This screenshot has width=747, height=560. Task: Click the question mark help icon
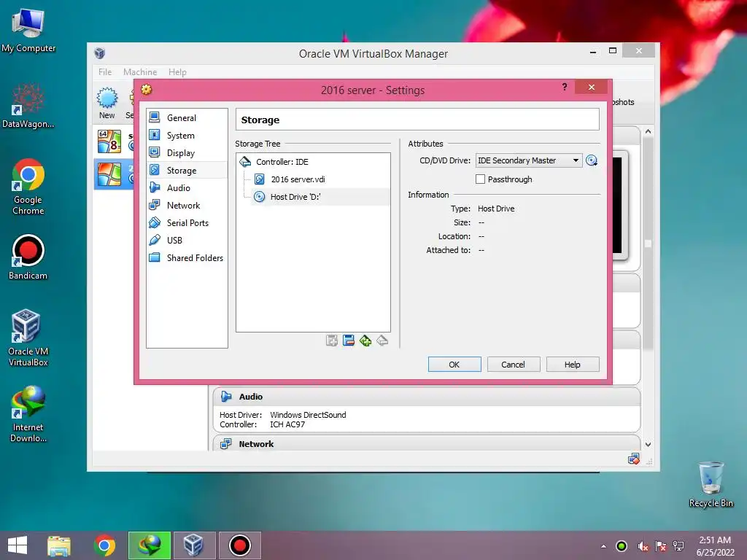pos(565,87)
